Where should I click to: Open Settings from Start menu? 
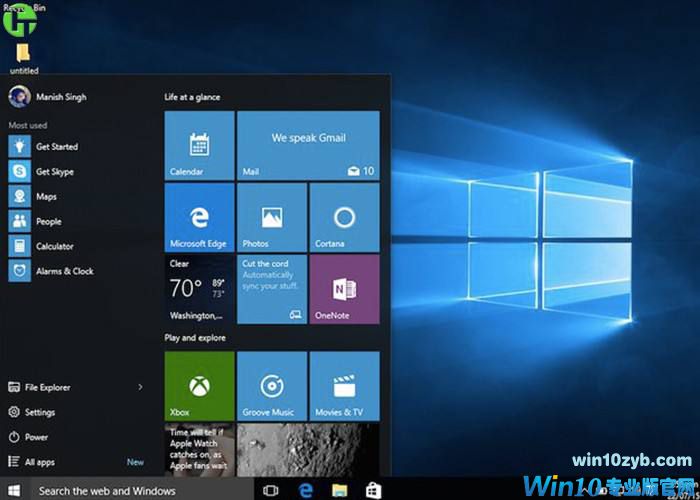click(x=32, y=412)
